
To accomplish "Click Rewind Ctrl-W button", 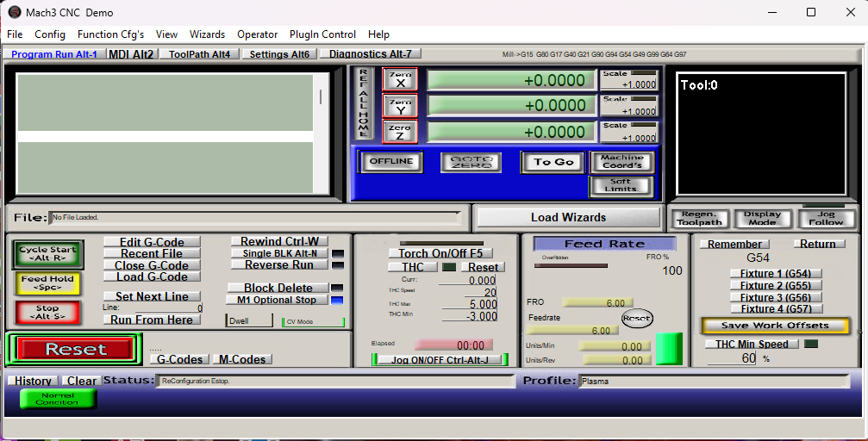I will 279,241.
